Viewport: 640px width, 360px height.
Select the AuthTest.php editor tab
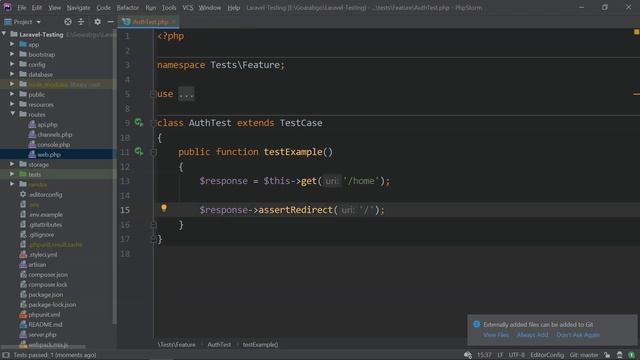[x=148, y=22]
